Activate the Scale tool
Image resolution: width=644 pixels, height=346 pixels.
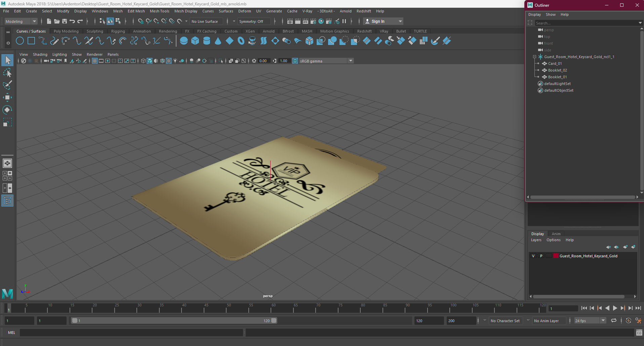pos(7,122)
